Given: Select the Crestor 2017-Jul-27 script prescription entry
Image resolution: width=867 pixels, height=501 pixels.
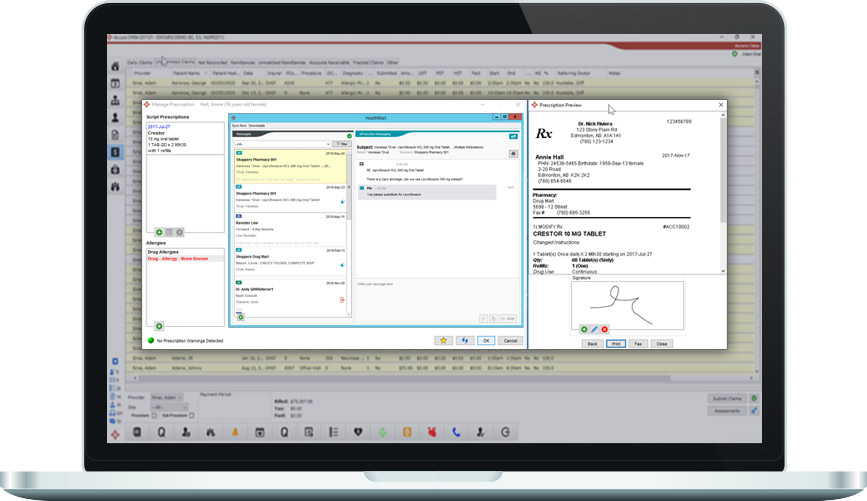Looking at the screenshot, I should [185, 138].
